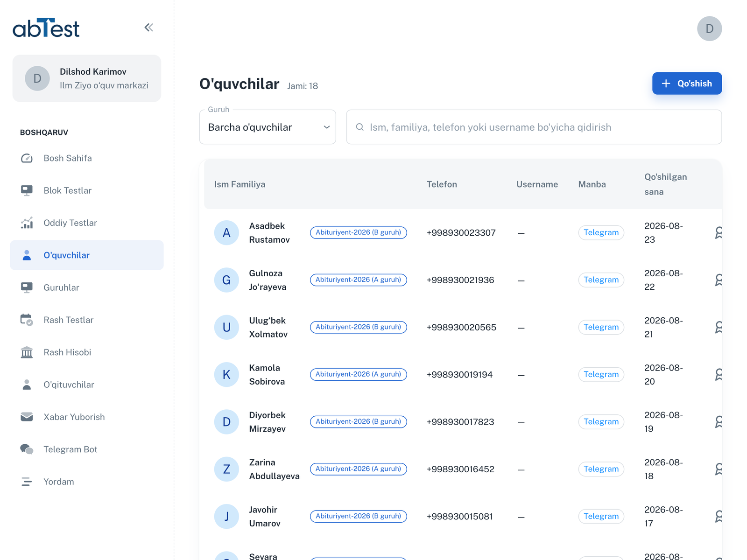747x560 pixels.
Task: Click the Telegram Bot chat bubbles icon
Action: (27, 449)
